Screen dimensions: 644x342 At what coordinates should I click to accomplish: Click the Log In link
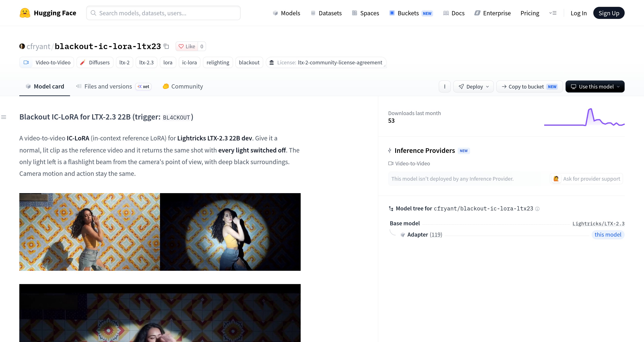point(579,13)
